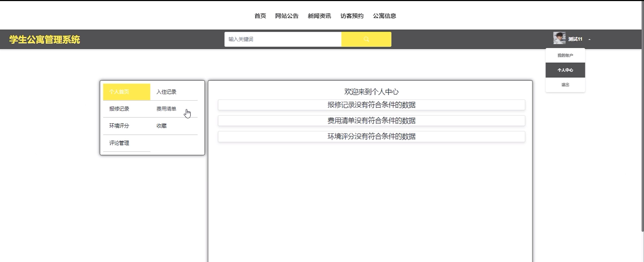The image size is (644, 262).
Task: Click the user avatar thumbnail
Action: (559, 38)
